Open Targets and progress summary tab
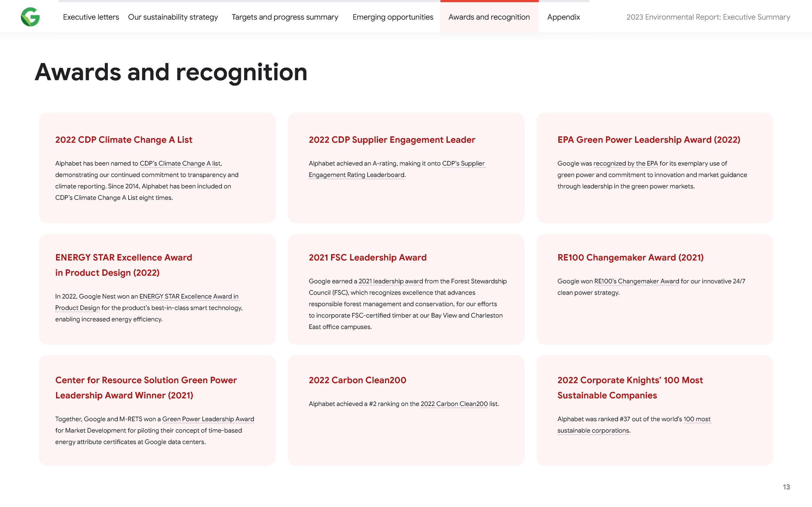The image size is (812, 507). pos(285,17)
